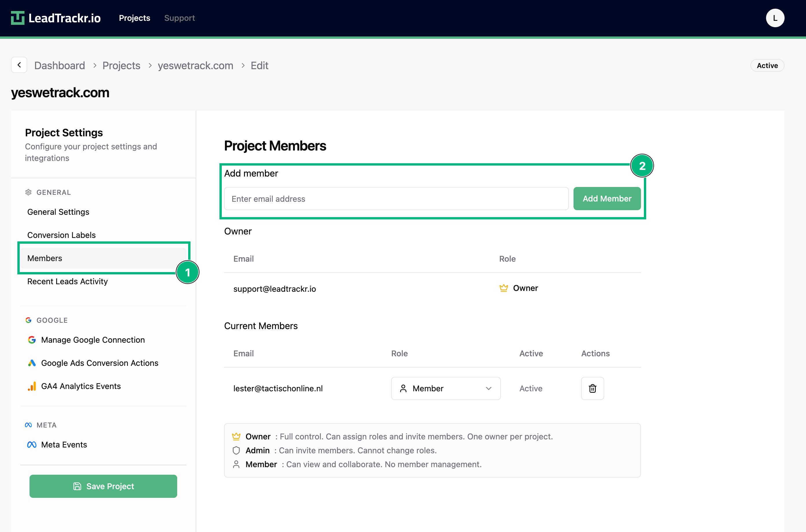Click the crown icon next to Owner role
Image resolution: width=806 pixels, height=532 pixels.
point(504,288)
